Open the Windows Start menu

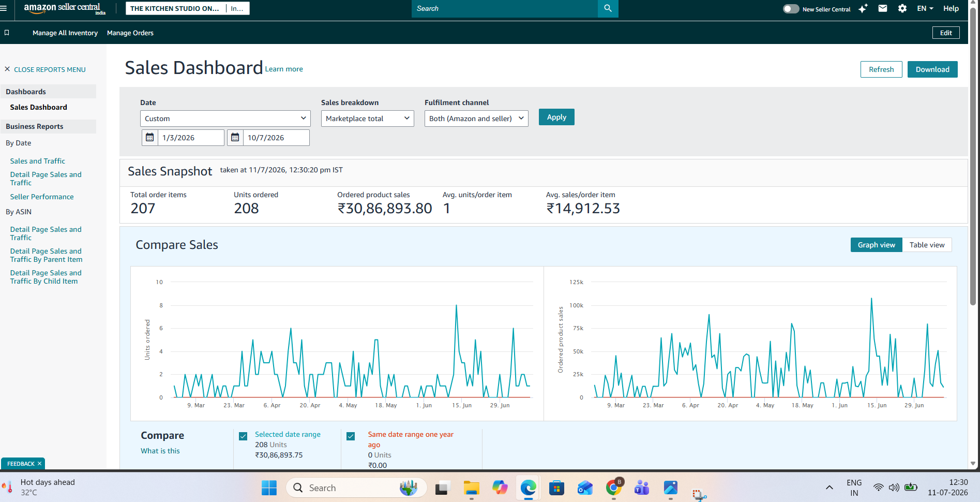[x=269, y=488]
